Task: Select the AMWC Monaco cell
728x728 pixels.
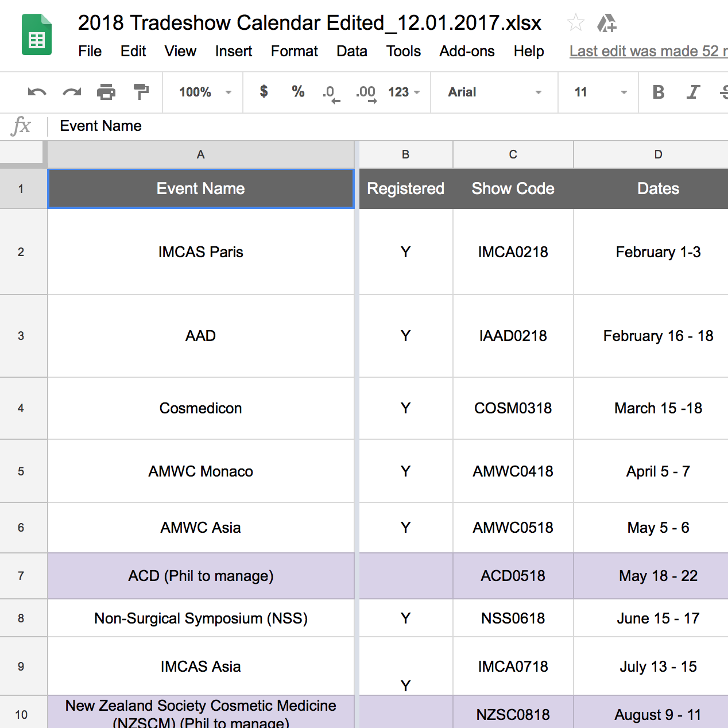Action: tap(200, 471)
